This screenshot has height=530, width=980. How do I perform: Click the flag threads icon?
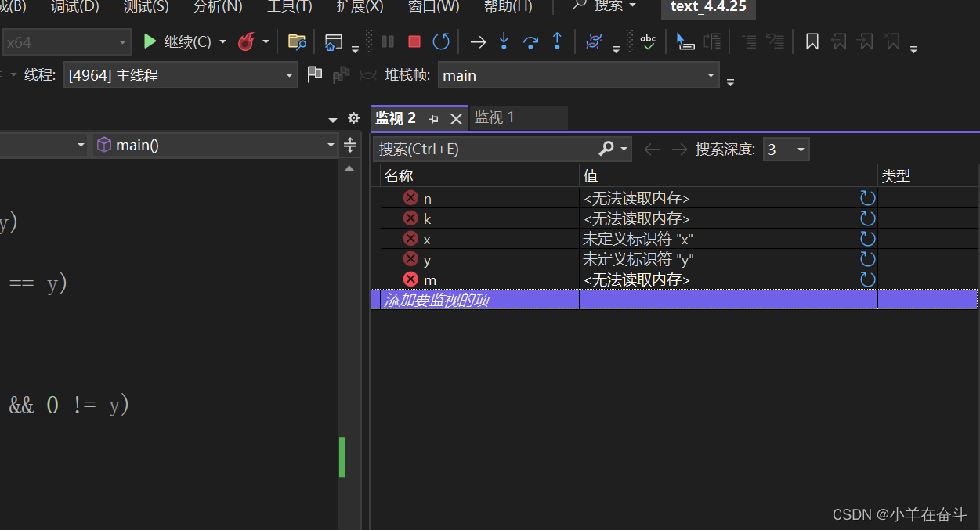click(x=315, y=74)
